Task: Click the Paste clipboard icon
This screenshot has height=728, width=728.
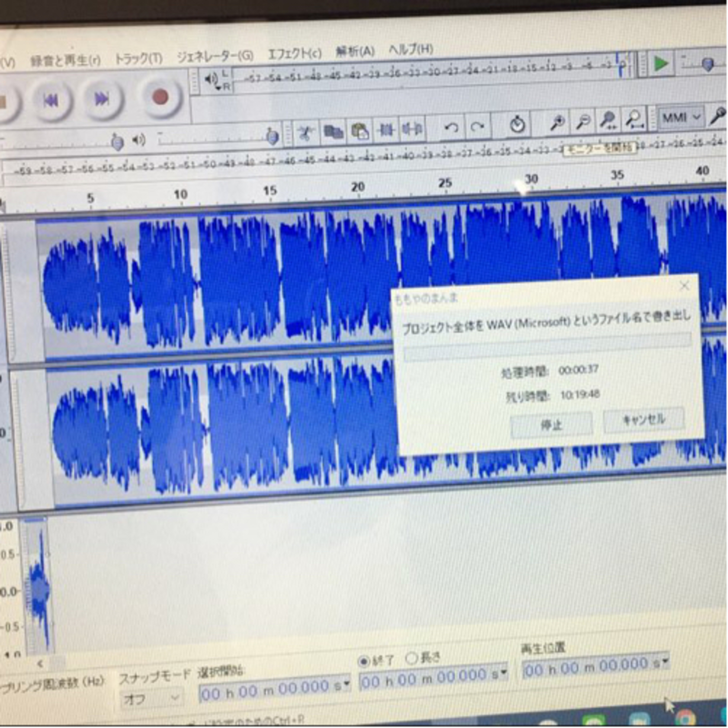Action: click(x=360, y=132)
